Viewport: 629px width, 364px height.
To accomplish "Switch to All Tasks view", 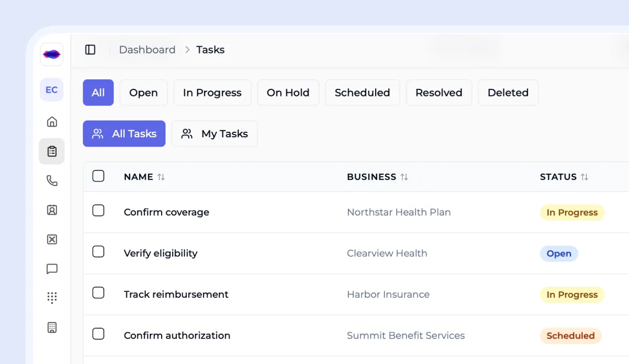I will point(124,133).
